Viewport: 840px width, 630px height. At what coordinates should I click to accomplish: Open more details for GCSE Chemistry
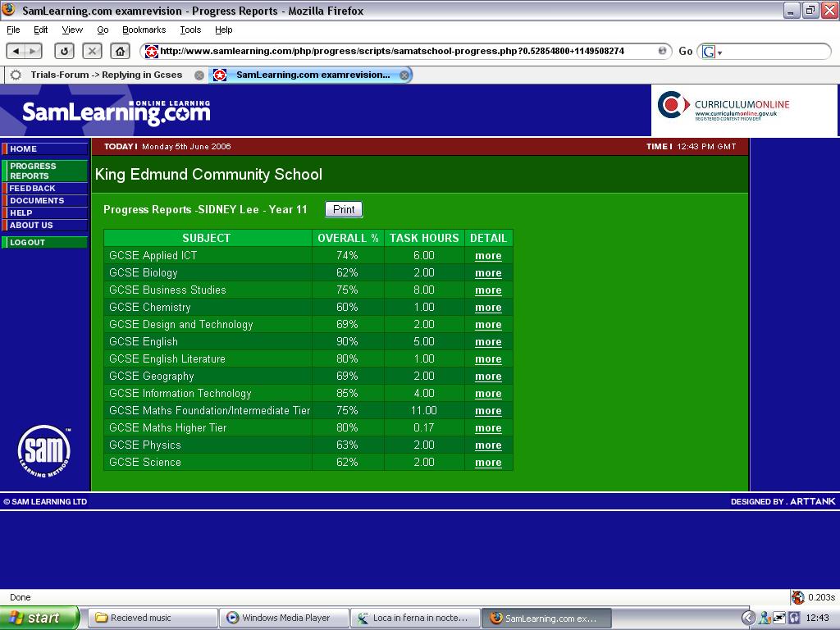pos(488,308)
